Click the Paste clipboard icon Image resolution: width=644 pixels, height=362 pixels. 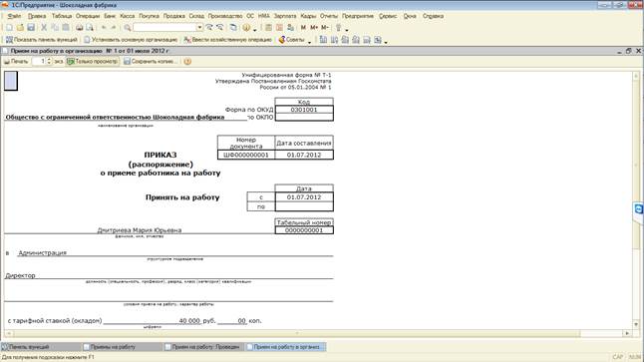(x=66, y=28)
